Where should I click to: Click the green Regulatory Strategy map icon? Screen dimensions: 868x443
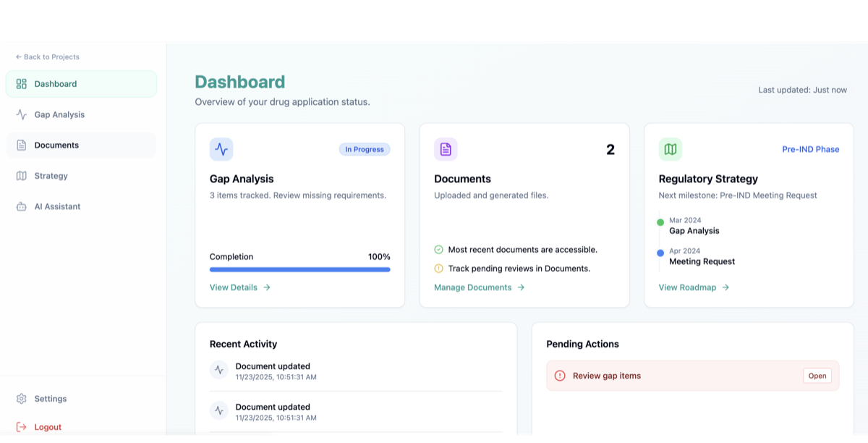[x=671, y=150]
